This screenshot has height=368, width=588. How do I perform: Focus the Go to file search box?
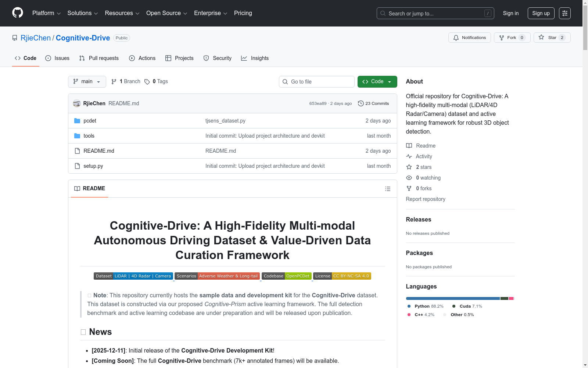tap(317, 82)
